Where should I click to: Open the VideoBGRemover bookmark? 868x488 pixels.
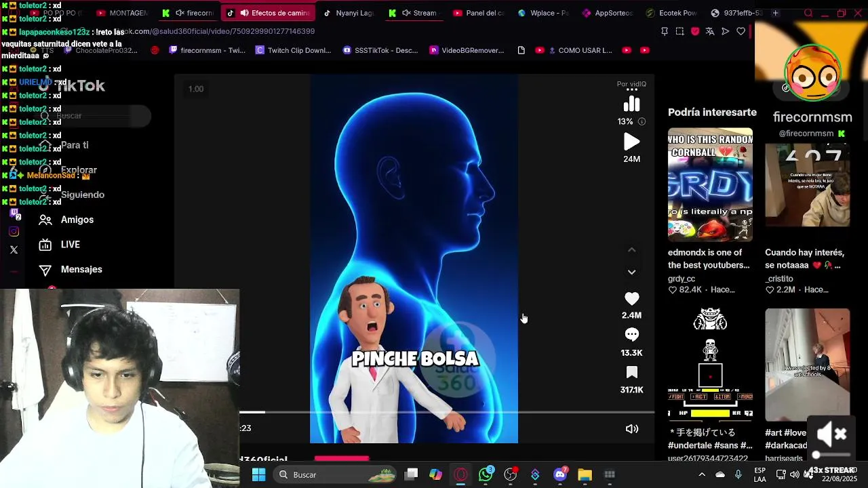click(x=467, y=50)
